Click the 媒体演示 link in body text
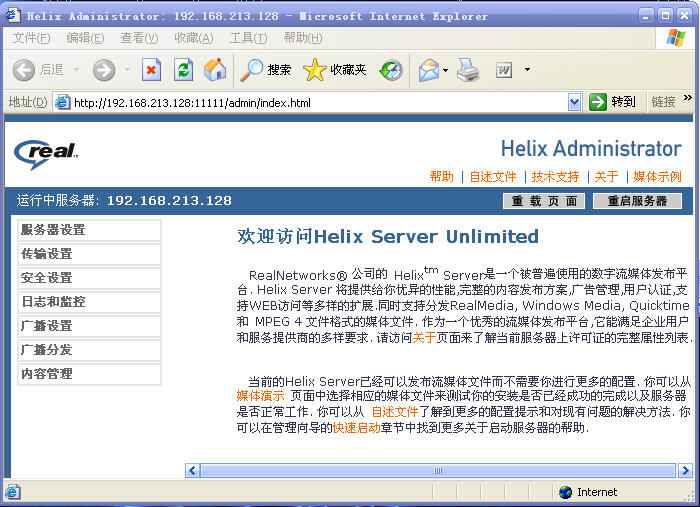Screen dimensions: 700x507 pyautogui.click(x=260, y=396)
